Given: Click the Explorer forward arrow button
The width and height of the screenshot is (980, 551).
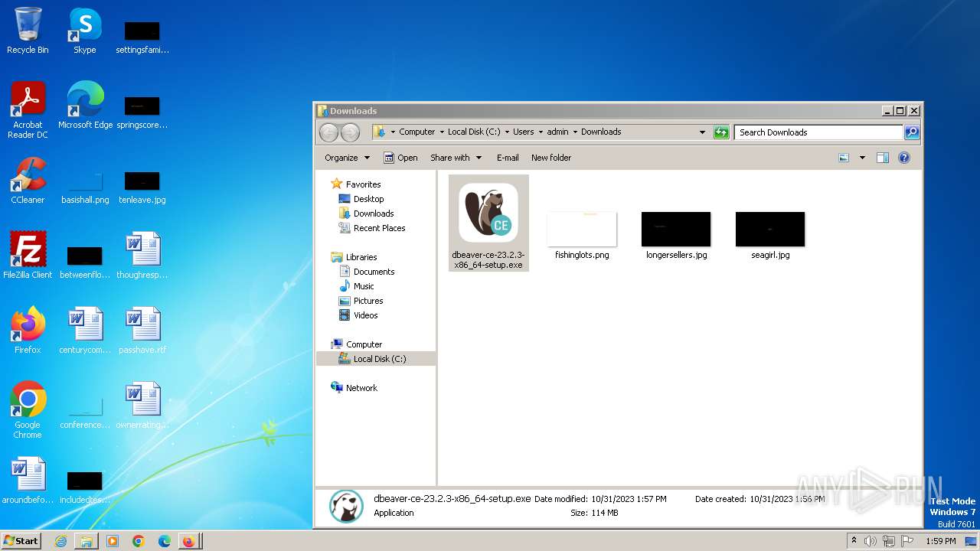Looking at the screenshot, I should (x=350, y=132).
